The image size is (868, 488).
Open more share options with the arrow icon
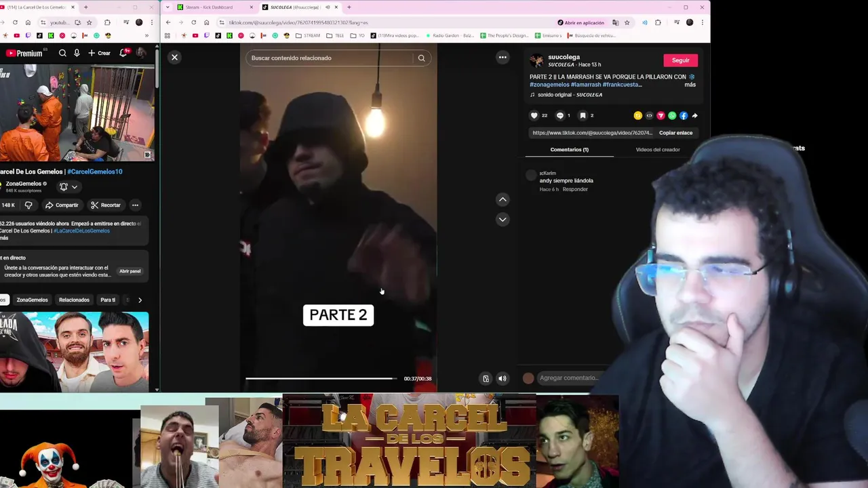[x=694, y=116]
